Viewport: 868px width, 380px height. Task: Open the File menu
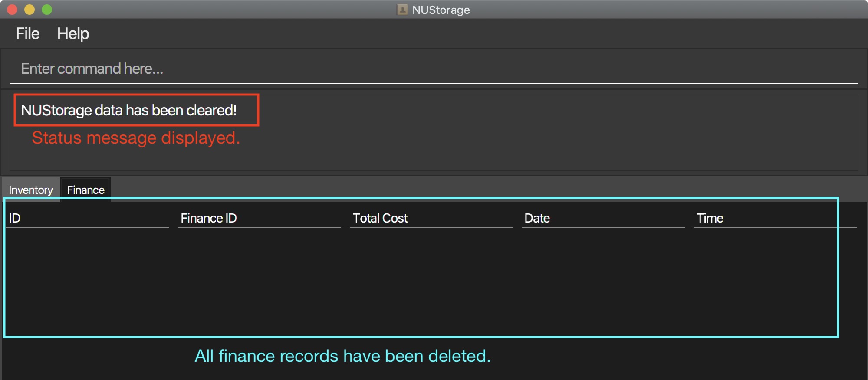(28, 33)
